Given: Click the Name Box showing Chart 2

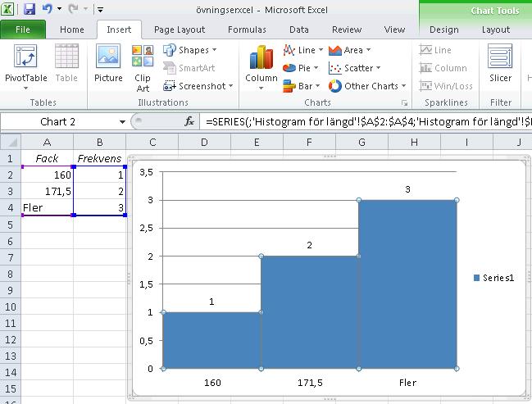Looking at the screenshot, I should [57, 122].
